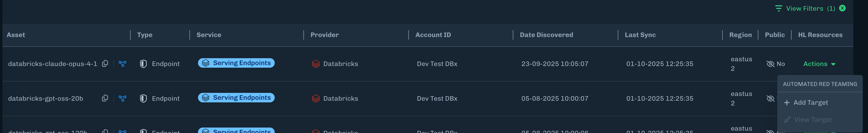Open lineage graph for databricks-claude-opus-4-1
868x133 pixels.
click(122, 64)
